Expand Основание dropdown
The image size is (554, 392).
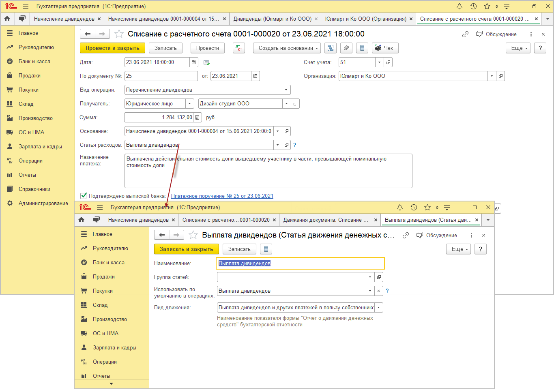tap(277, 131)
